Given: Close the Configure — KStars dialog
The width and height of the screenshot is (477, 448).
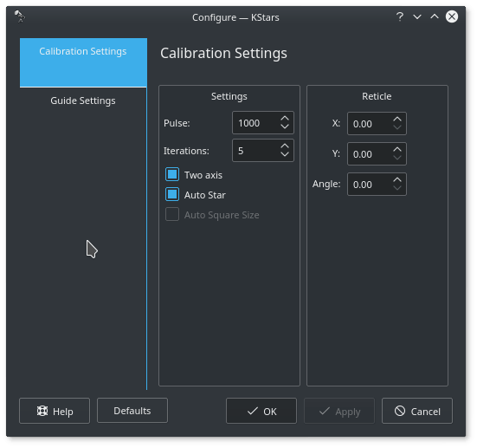Looking at the screenshot, I should 452,16.
